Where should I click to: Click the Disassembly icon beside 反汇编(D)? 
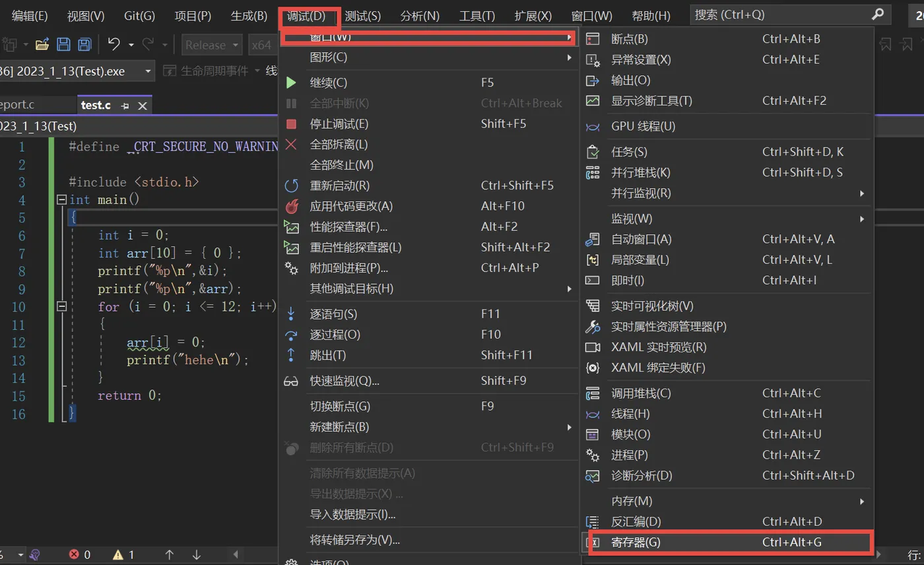click(x=593, y=521)
